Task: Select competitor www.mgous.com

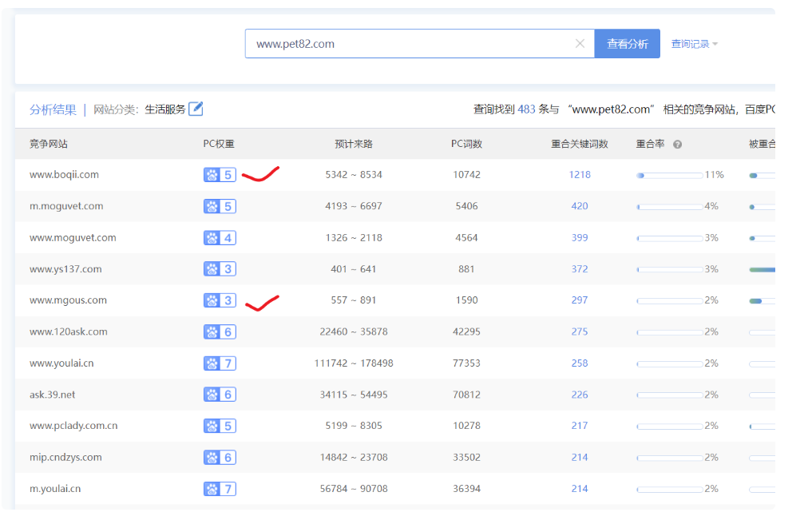Action: pos(69,300)
